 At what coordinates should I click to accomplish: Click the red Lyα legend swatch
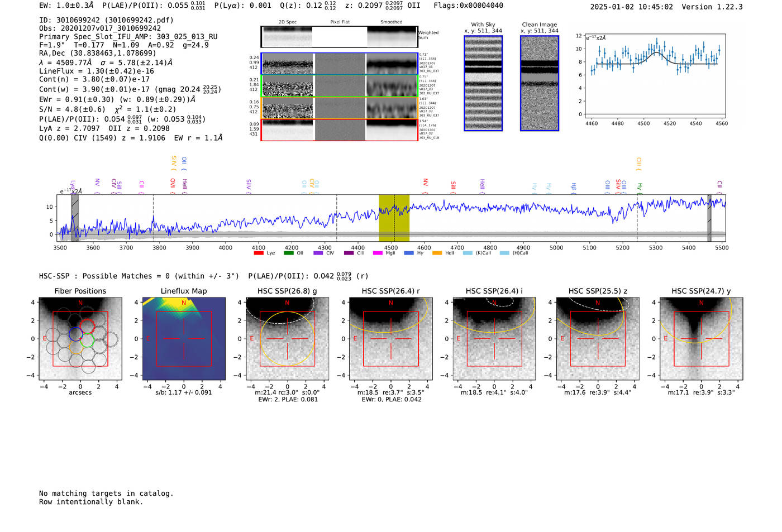coord(259,253)
